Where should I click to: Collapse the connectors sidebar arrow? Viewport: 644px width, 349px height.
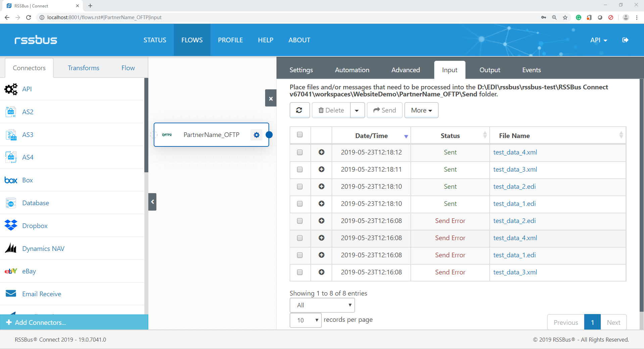(152, 202)
